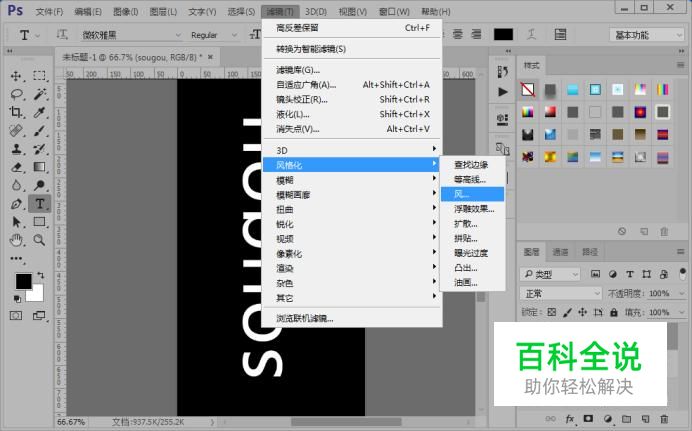
Task: Choose 液化(L)... liquify filter
Action: click(352, 114)
